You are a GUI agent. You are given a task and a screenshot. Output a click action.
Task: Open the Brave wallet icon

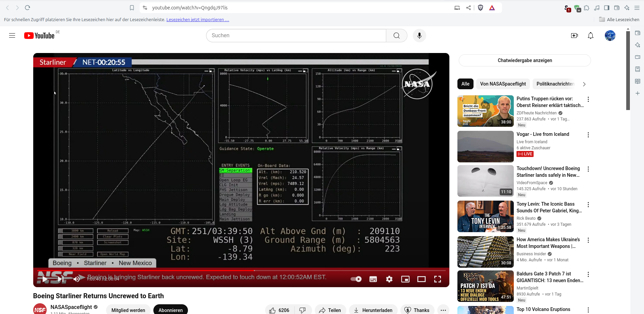tap(617, 8)
